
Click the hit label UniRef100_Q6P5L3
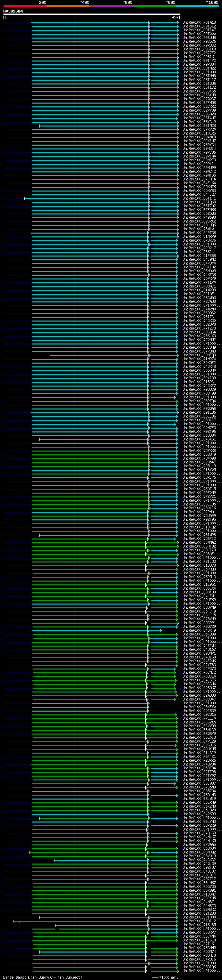[199, 577]
